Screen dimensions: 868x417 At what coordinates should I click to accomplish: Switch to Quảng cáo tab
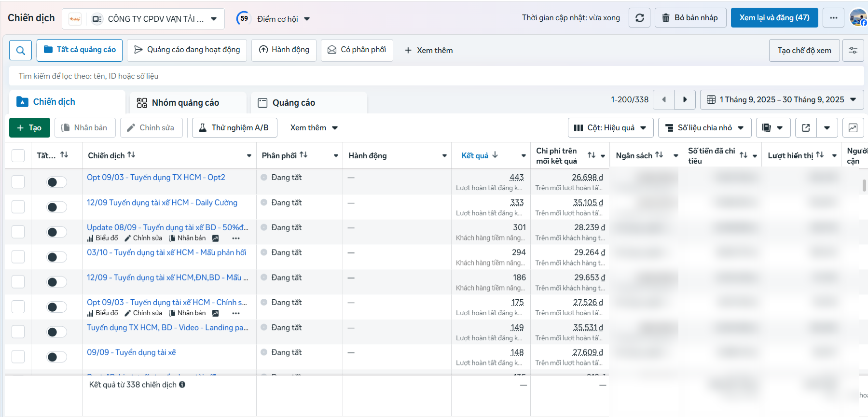click(309, 103)
